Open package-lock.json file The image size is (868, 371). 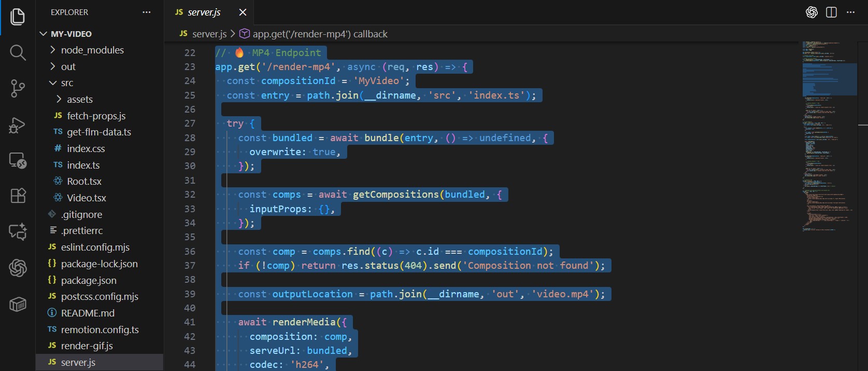(99, 264)
